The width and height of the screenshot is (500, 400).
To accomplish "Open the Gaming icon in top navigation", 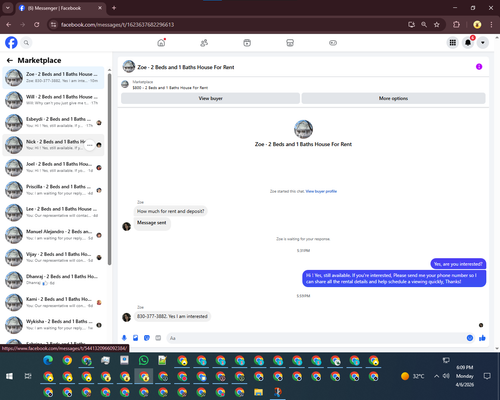I will coord(333,43).
